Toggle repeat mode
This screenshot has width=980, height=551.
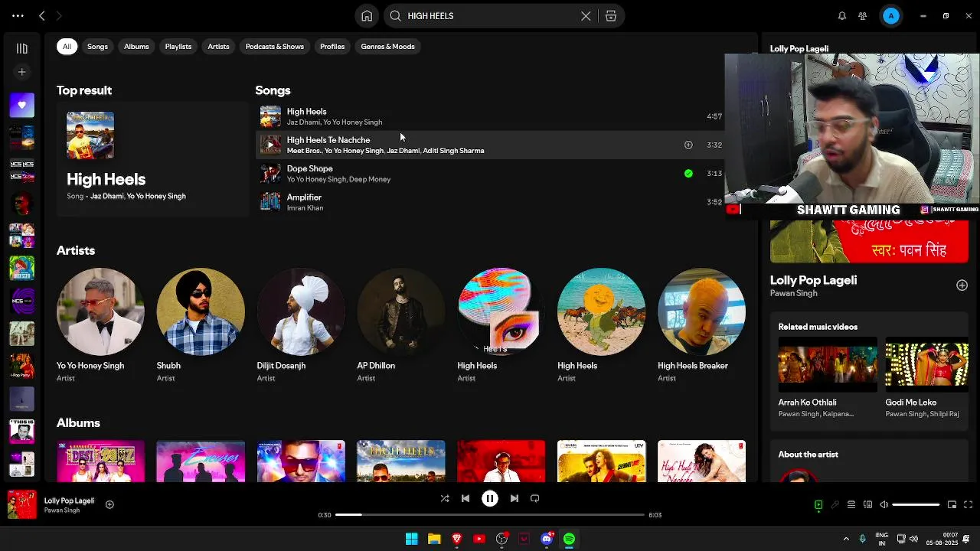click(535, 498)
